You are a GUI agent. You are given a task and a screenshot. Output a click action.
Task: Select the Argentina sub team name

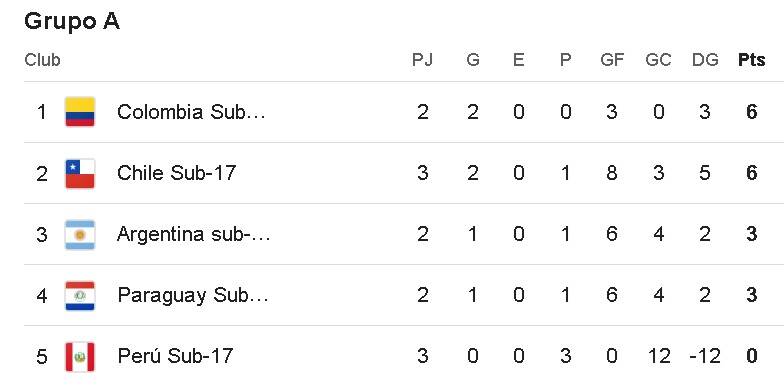(194, 234)
